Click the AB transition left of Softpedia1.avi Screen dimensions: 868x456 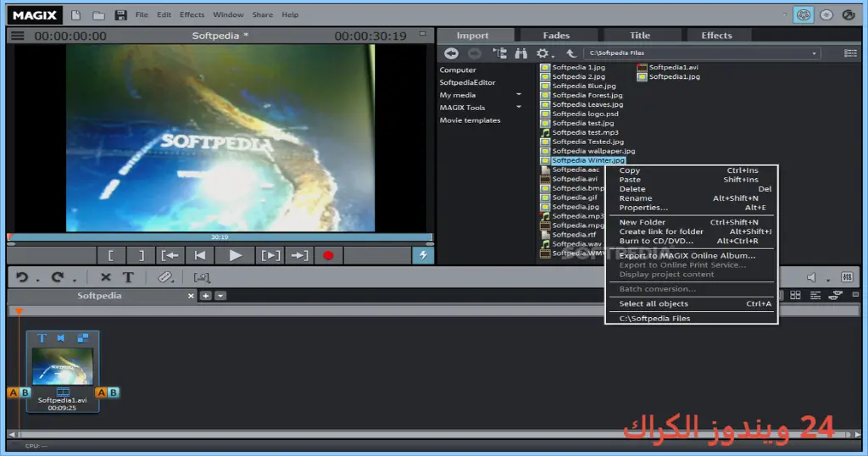click(x=19, y=392)
